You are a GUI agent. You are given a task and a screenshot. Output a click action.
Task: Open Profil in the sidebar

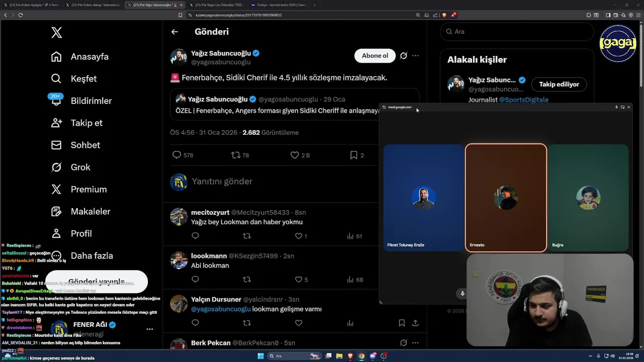(71, 234)
